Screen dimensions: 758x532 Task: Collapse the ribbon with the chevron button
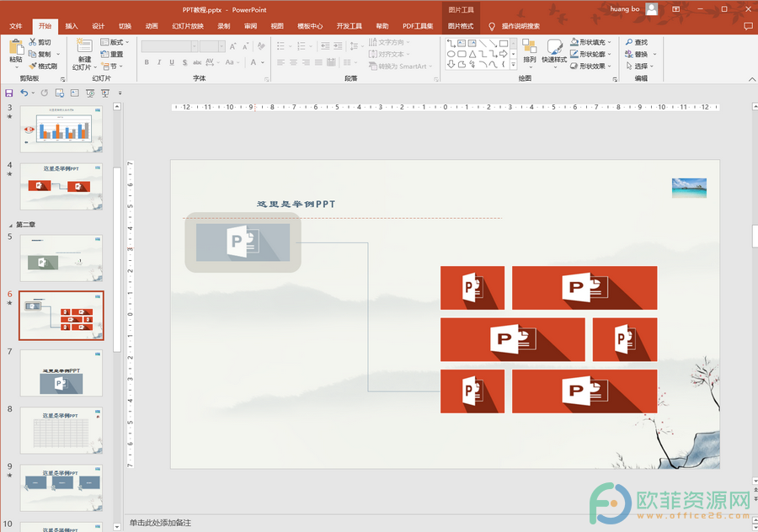[752, 79]
